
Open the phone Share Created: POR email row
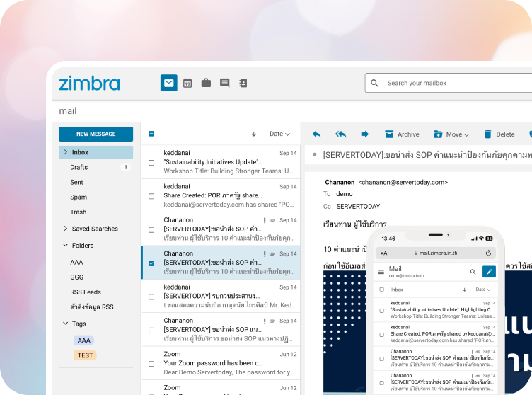click(x=435, y=334)
